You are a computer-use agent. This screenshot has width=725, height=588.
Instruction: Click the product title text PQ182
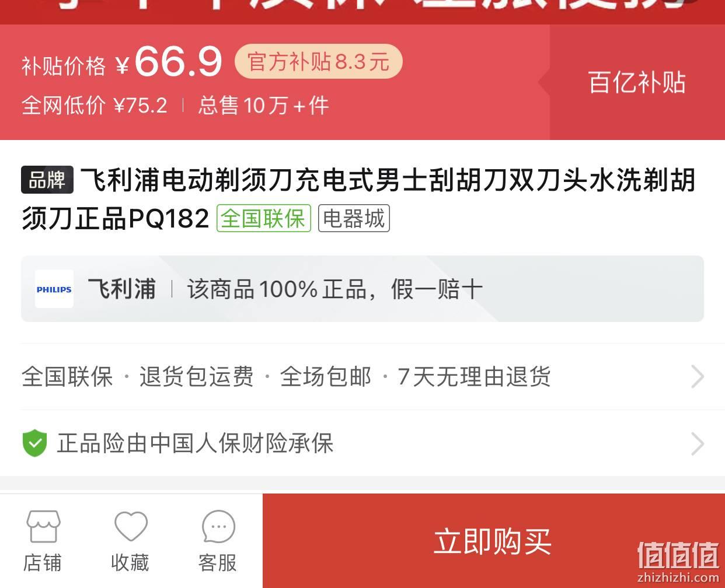(x=169, y=219)
